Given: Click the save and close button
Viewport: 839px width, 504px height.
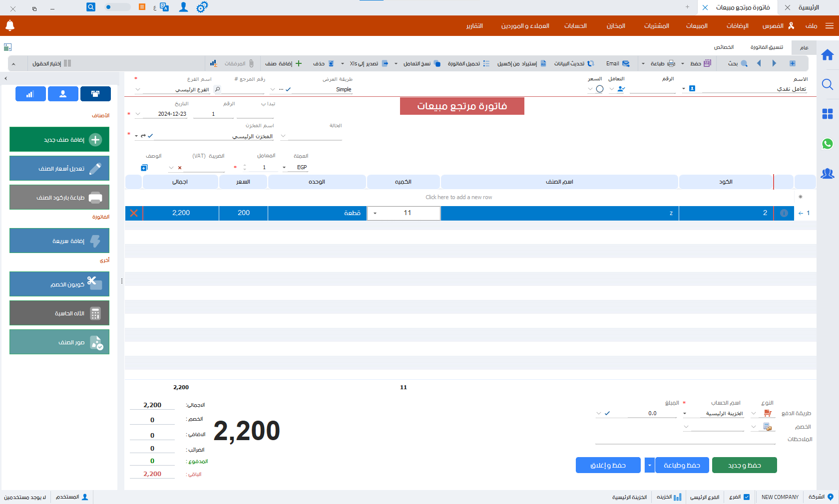Looking at the screenshot, I should pos(608,466).
